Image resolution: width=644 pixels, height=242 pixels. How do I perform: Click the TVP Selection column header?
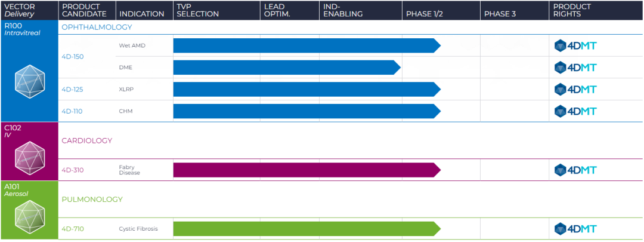click(x=197, y=10)
